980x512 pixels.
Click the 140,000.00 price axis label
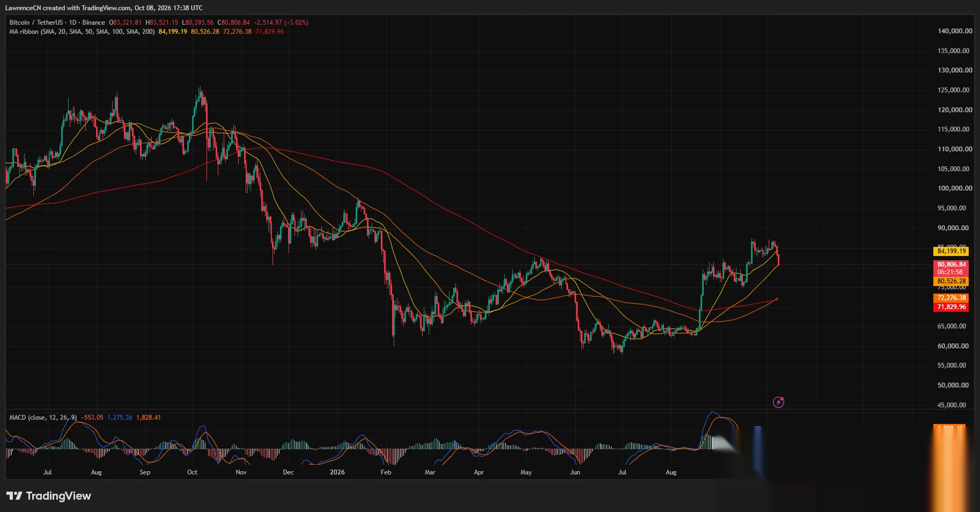[x=955, y=31]
